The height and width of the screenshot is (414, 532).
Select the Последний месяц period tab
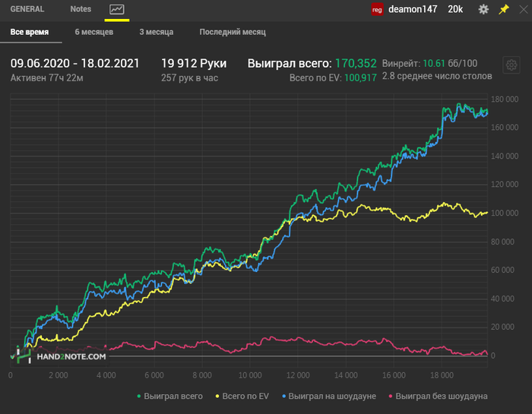(x=233, y=32)
